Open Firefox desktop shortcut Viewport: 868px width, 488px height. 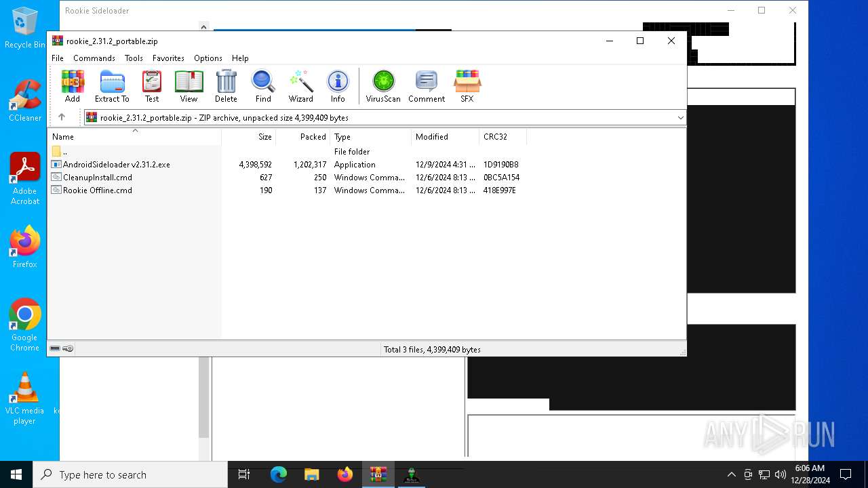[x=25, y=247]
